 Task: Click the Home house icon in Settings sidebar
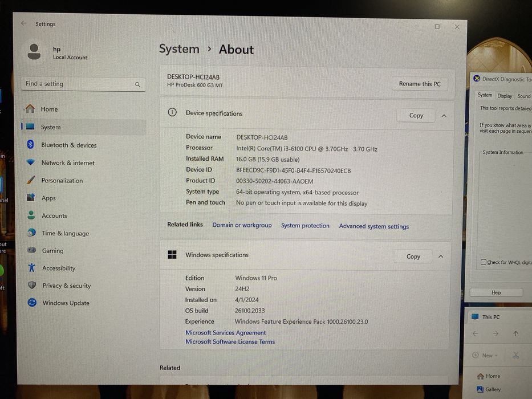(x=30, y=108)
